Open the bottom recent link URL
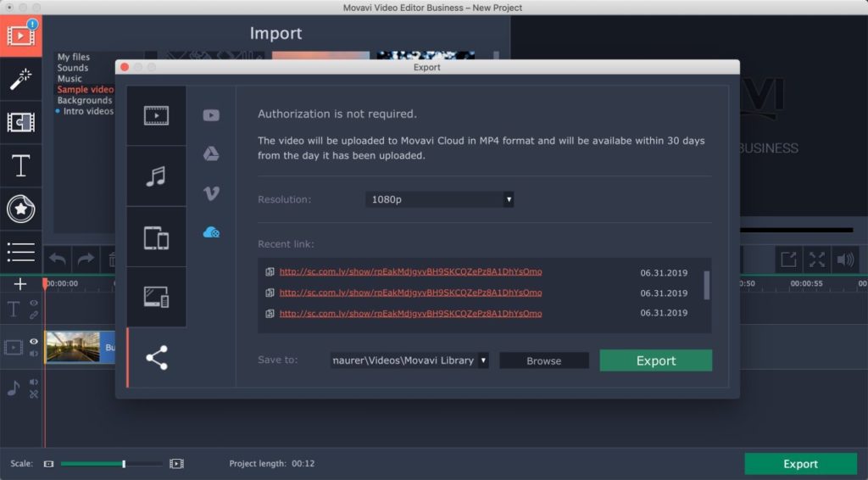The height and width of the screenshot is (480, 868). pos(411,313)
